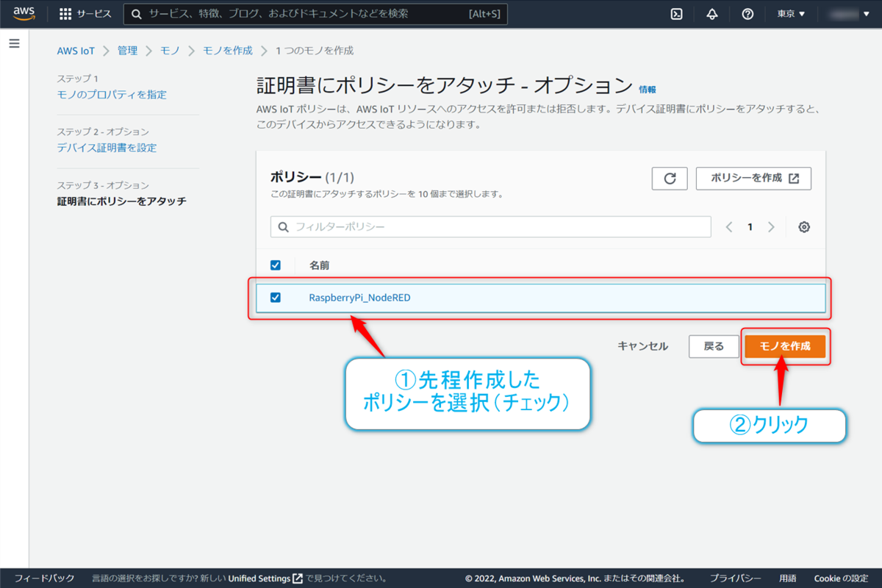Toggle the select-all policies checkbox
Image resolution: width=882 pixels, height=588 pixels.
pos(276,265)
